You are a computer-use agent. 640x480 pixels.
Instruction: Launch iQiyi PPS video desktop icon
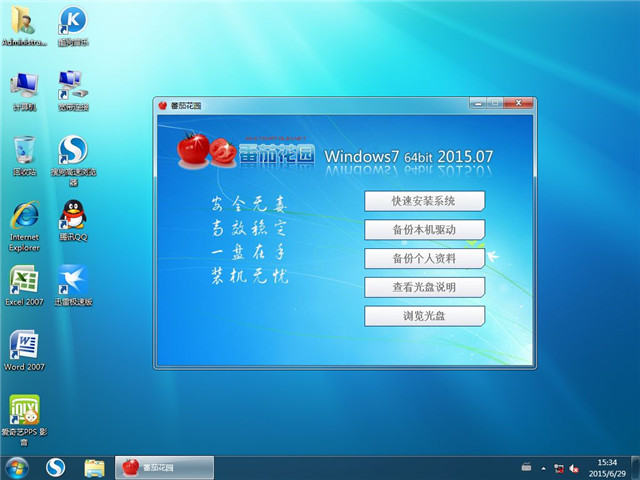[x=24, y=420]
